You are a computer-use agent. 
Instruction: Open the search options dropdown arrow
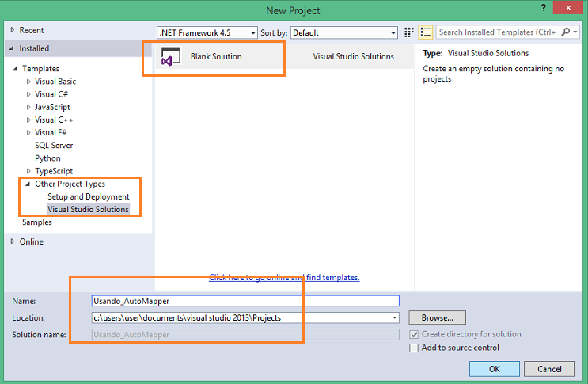575,32
